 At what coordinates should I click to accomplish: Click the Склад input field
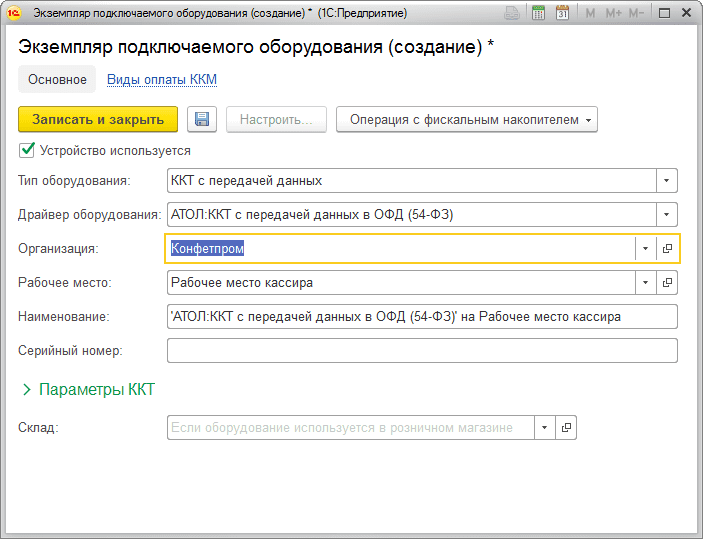351,427
